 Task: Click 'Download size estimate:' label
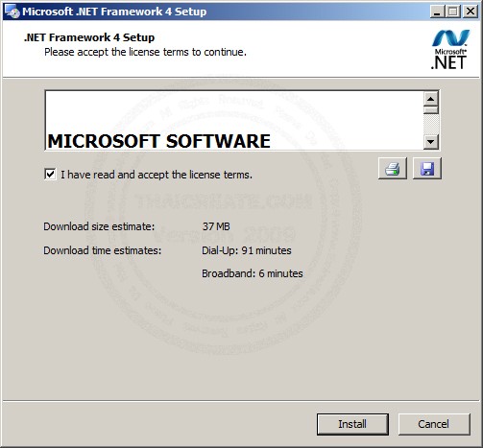coord(99,226)
